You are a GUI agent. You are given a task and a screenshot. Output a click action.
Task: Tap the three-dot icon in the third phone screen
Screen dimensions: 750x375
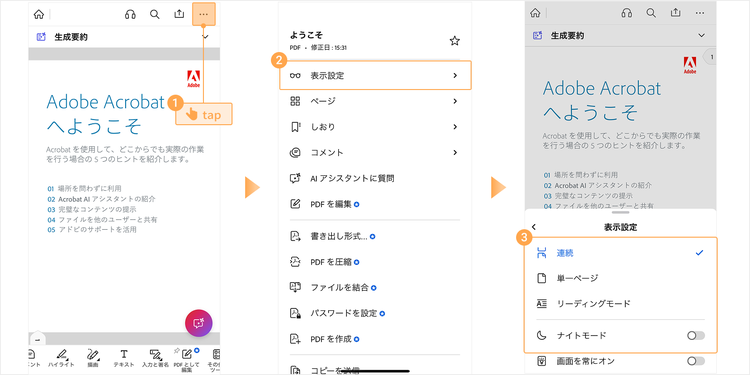(x=700, y=13)
